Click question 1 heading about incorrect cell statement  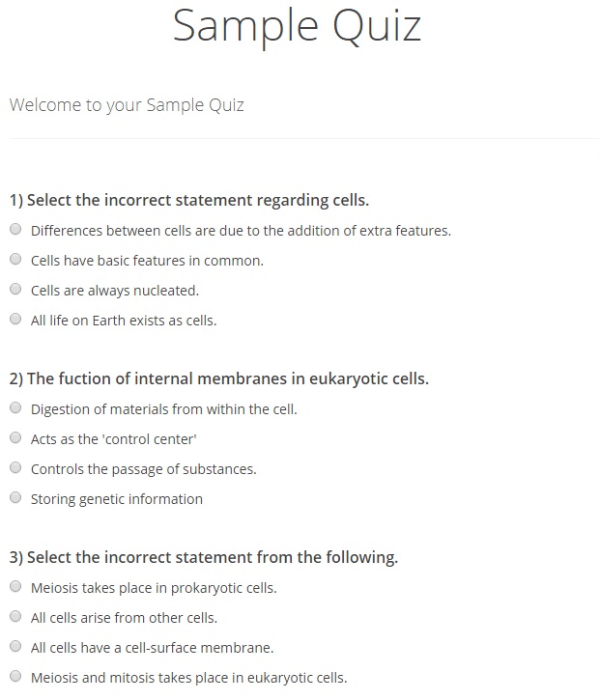189,201
